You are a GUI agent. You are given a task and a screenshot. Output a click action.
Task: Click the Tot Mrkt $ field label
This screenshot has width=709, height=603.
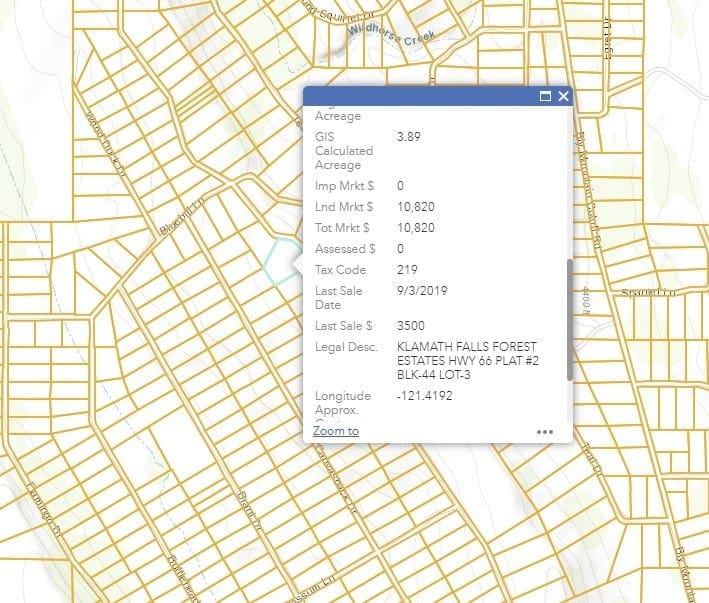343,228
